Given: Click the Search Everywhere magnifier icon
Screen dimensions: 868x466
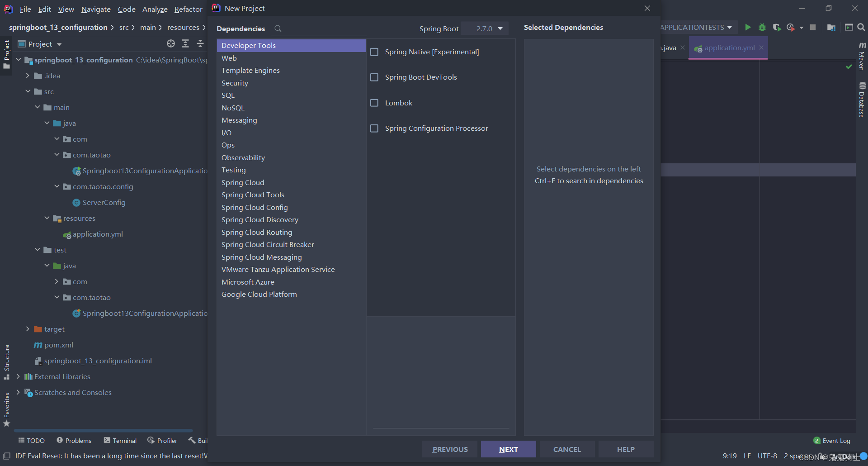Looking at the screenshot, I should pos(861,28).
